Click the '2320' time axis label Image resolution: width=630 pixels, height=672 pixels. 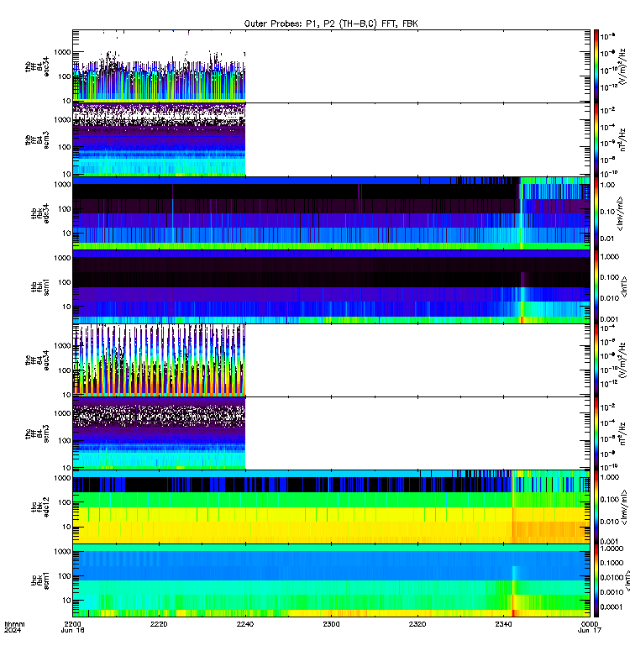click(x=417, y=624)
